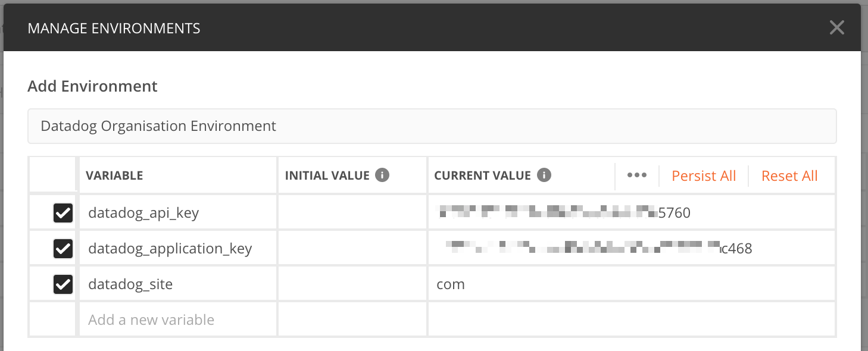The width and height of the screenshot is (868, 351).
Task: Uncheck the datadog_api_key variable
Action: (x=63, y=212)
